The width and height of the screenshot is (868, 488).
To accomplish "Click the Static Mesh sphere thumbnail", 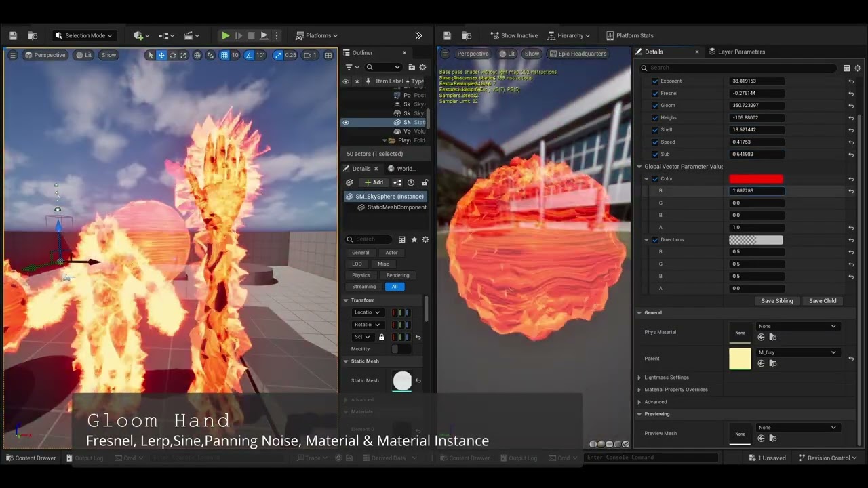I will click(402, 381).
